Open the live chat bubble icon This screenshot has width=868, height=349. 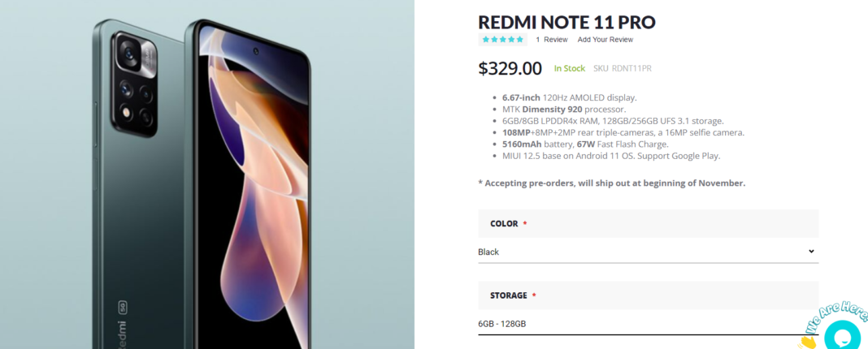842,335
